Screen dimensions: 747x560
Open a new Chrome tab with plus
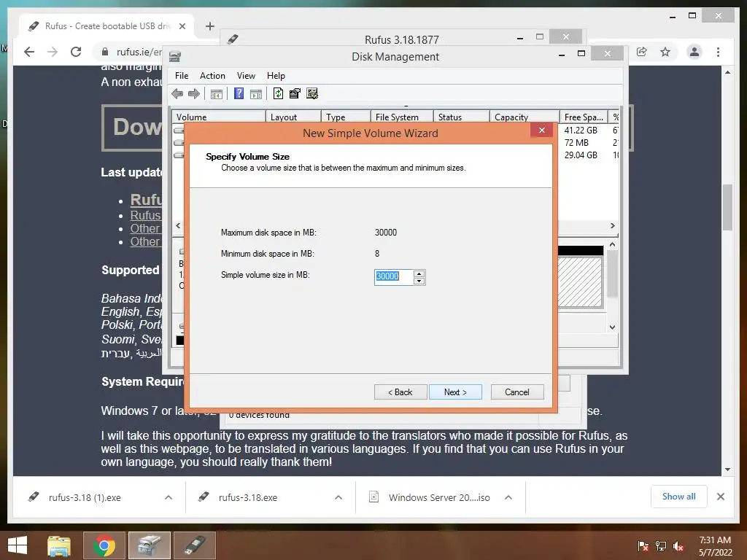click(209, 26)
